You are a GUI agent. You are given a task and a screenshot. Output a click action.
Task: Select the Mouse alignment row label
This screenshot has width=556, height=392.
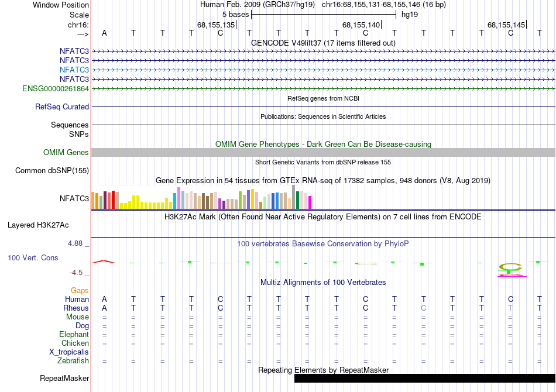click(x=77, y=317)
